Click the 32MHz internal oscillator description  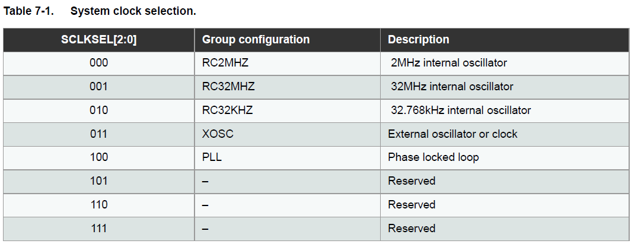pyautogui.click(x=452, y=87)
